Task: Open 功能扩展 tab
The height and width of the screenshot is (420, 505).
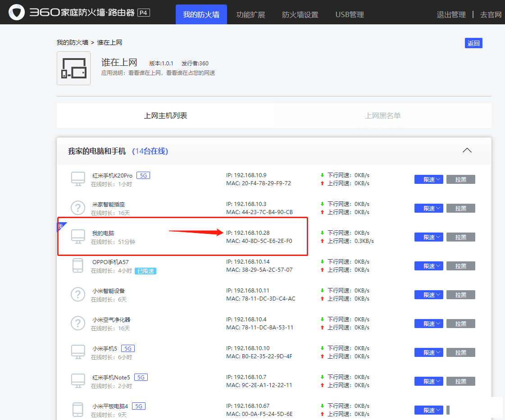Action: [x=250, y=15]
